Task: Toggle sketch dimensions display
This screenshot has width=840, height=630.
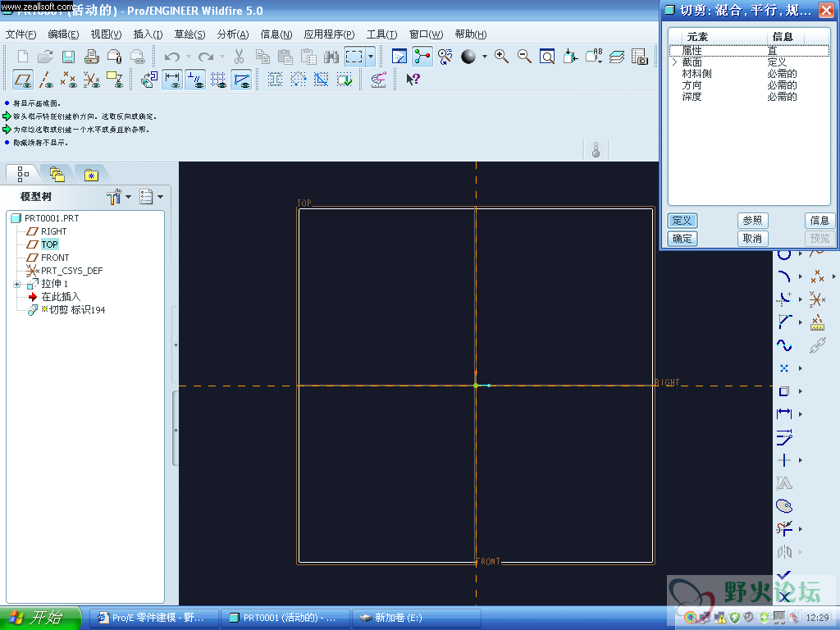Action: [x=172, y=80]
